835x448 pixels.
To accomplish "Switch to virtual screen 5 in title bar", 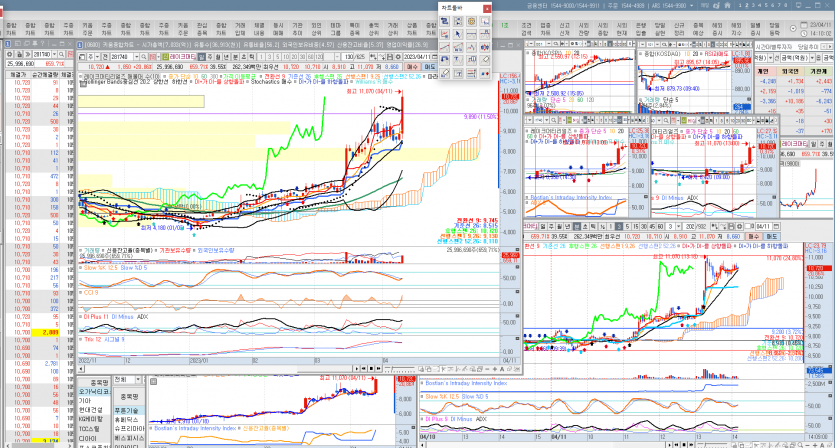I will pos(766,5).
